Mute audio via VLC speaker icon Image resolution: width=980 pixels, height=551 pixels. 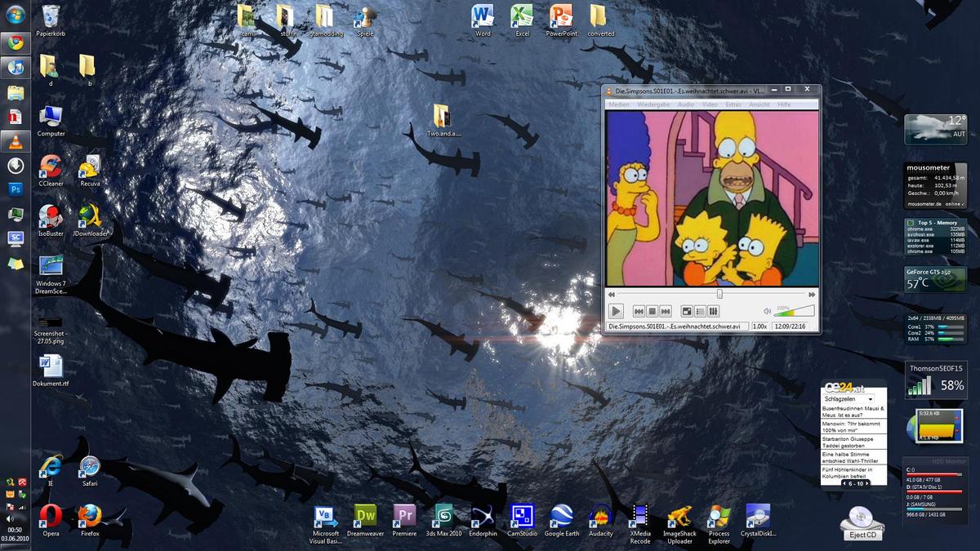[767, 311]
